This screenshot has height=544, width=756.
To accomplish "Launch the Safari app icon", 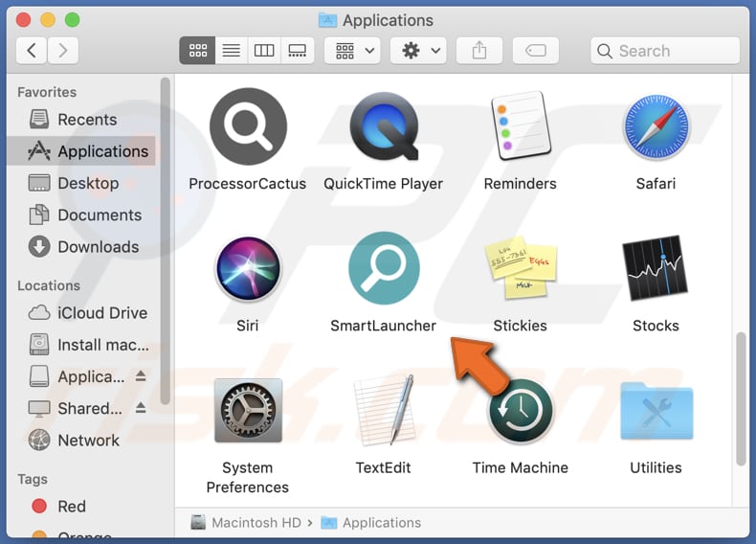I will pos(656,127).
